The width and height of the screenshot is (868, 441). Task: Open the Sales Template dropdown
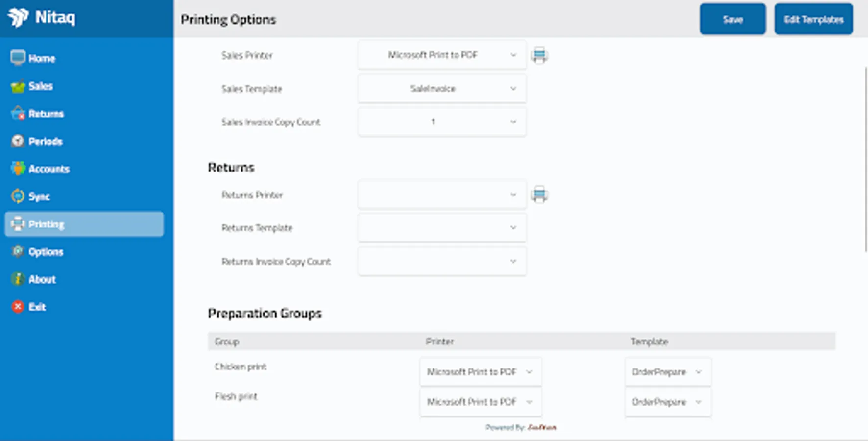point(441,89)
